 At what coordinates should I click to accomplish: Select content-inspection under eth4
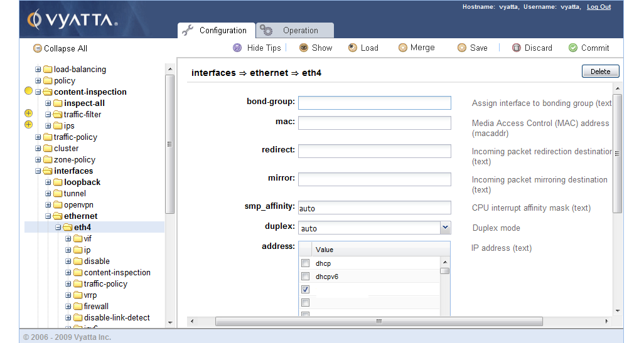click(x=117, y=272)
